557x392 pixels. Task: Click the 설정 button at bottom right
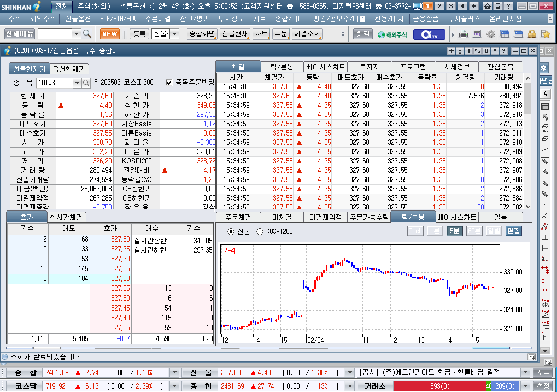(x=543, y=386)
